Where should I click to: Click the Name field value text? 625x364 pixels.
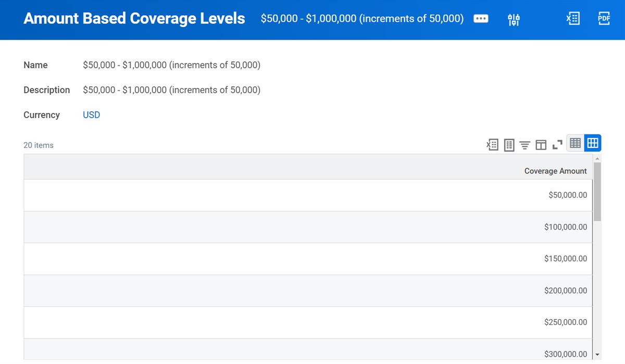(171, 65)
